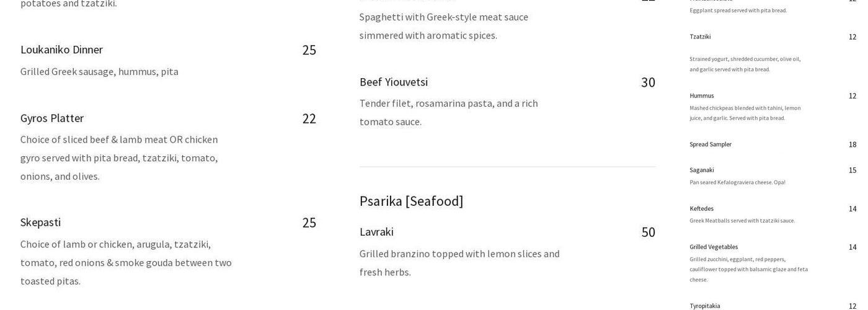Select the Spread Sampler item
The height and width of the screenshot is (310, 868).
click(x=711, y=144)
